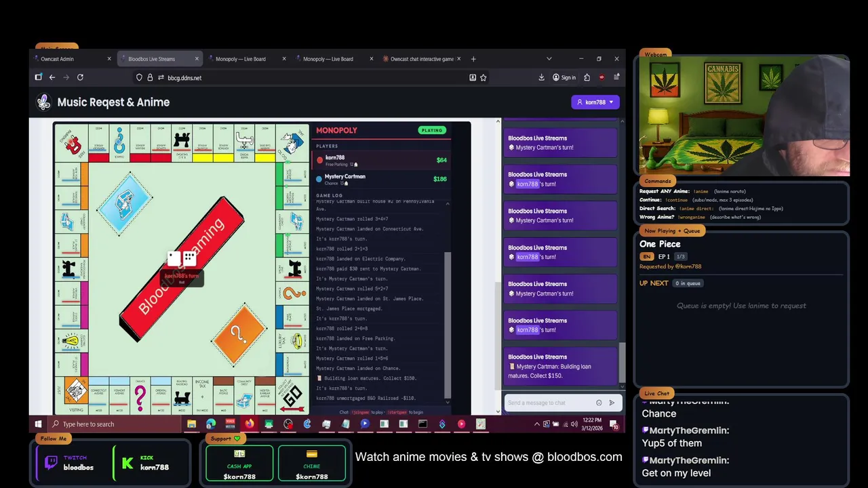Image resolution: width=868 pixels, height=488 pixels.
Task: Click the browser forward arrow
Action: click(66, 77)
